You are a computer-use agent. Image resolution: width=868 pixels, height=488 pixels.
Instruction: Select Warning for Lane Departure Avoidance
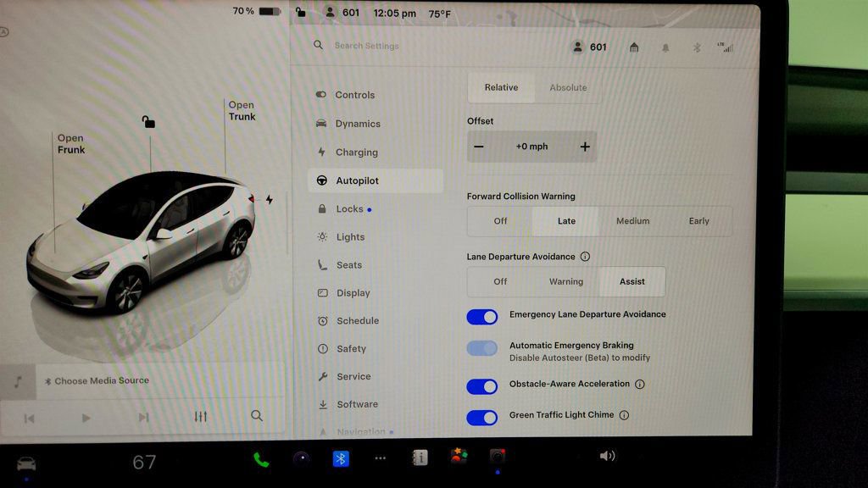tap(565, 281)
